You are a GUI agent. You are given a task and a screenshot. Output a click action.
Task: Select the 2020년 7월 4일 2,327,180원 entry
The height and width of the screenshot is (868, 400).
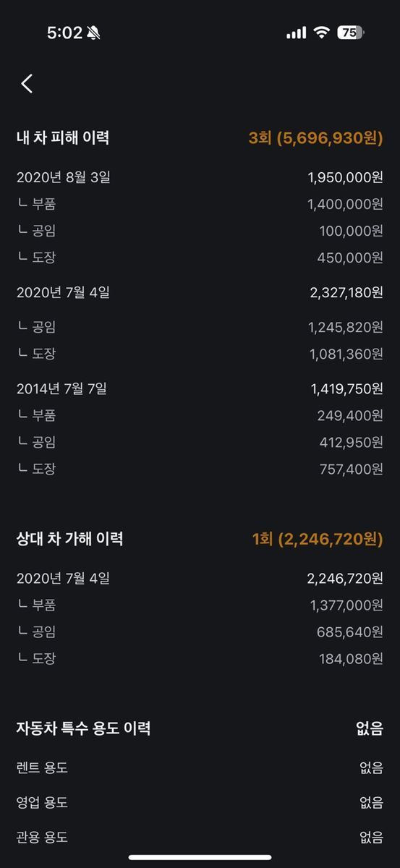click(x=200, y=293)
